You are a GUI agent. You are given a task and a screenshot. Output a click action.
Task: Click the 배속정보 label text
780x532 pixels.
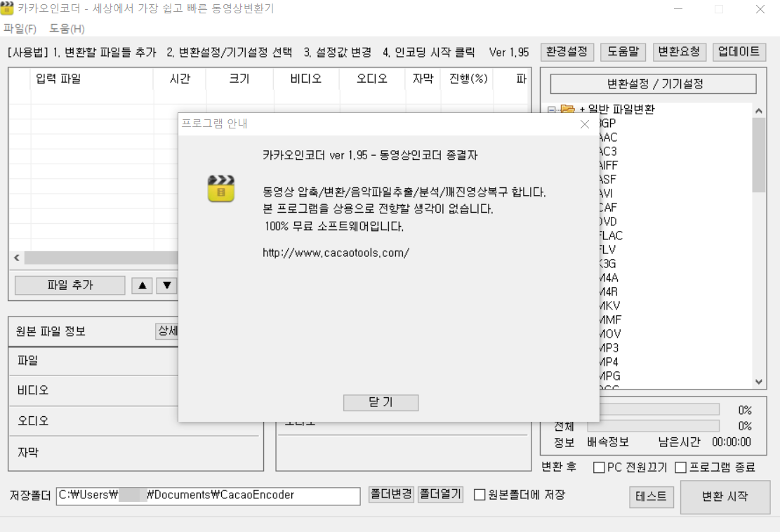tap(608, 441)
